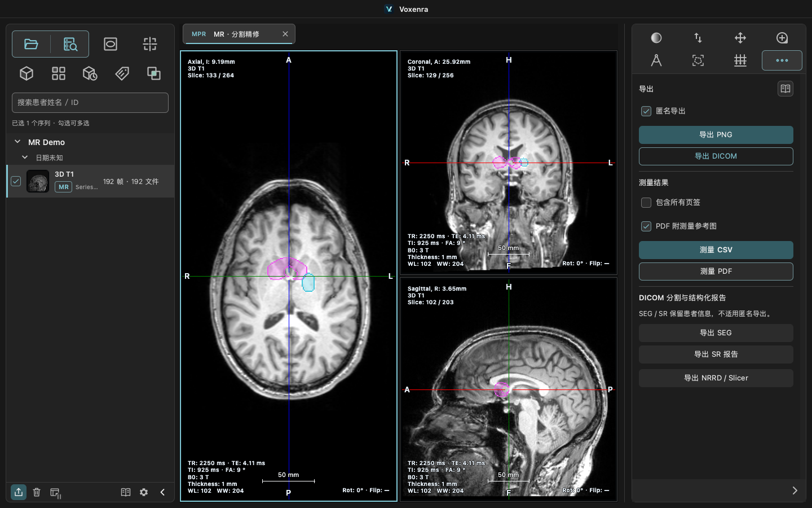The height and width of the screenshot is (508, 812).
Task: Open the book icon in sidebar footer
Action: coord(126,492)
